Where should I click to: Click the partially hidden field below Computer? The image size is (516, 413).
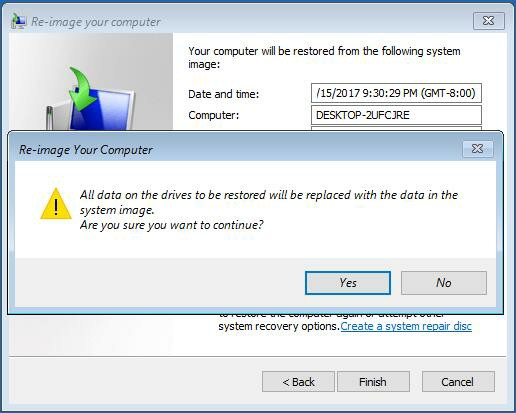(x=396, y=128)
